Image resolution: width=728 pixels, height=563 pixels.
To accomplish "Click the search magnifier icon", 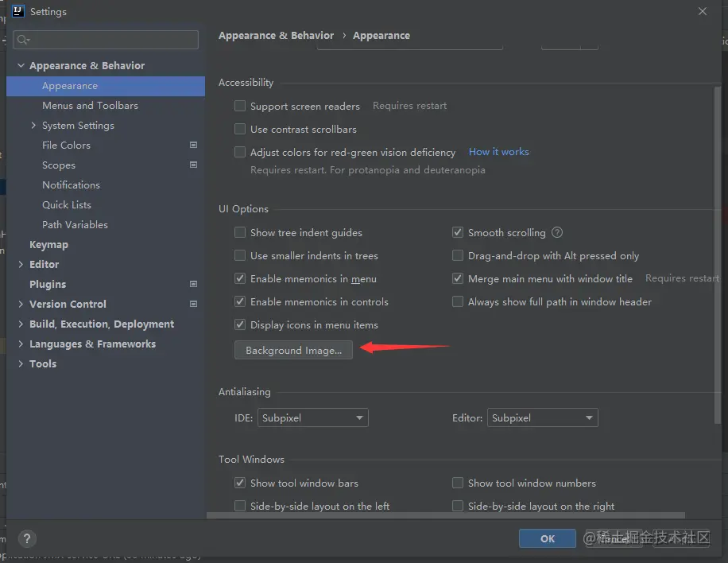I will pos(22,40).
